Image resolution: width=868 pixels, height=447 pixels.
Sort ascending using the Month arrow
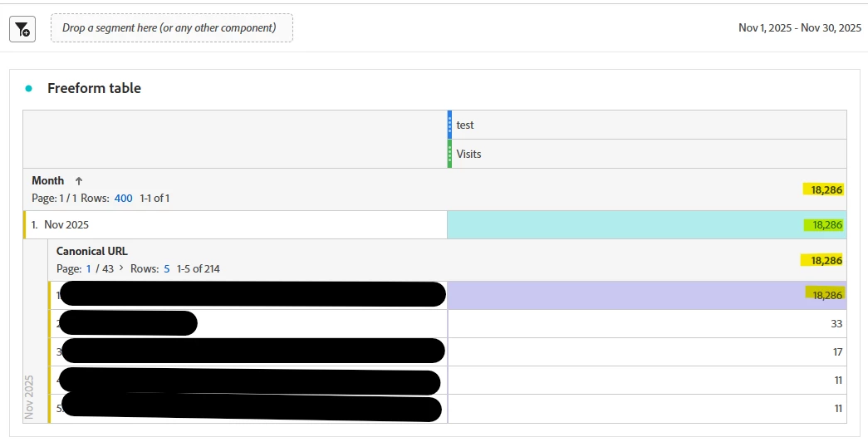[79, 180]
